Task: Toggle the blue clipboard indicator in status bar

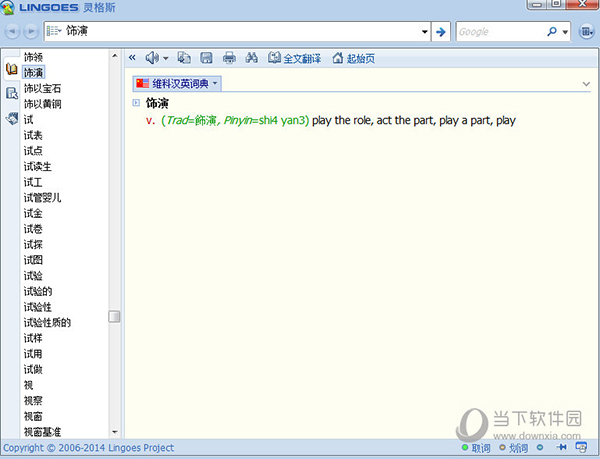Action: click(540, 447)
